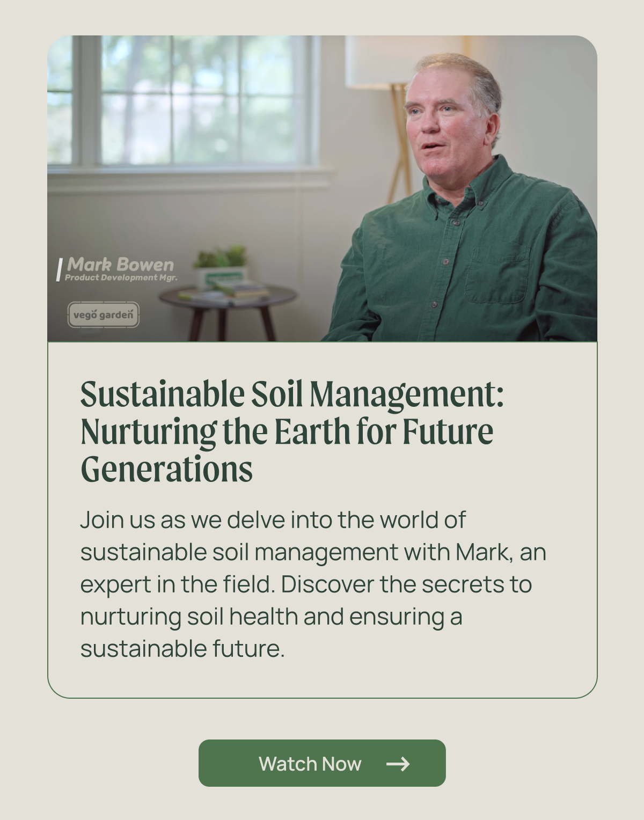Click the nurturing soil health text line
The image size is (644, 820).
click(x=271, y=616)
